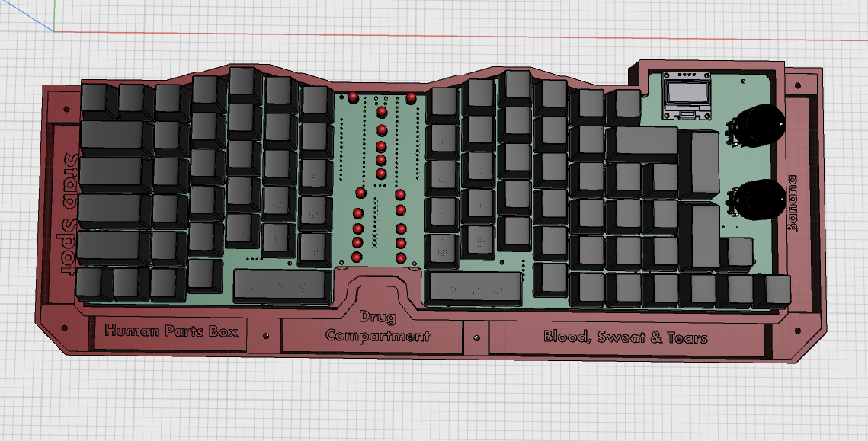Viewport: 868px width, 441px height.
Task: Select the OLED display module
Action: 686,95
